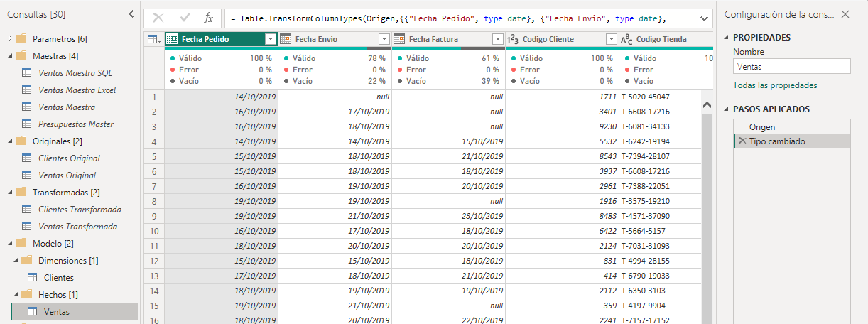Close the Configuración de la consulta pane
868x324 pixels.
click(x=845, y=14)
